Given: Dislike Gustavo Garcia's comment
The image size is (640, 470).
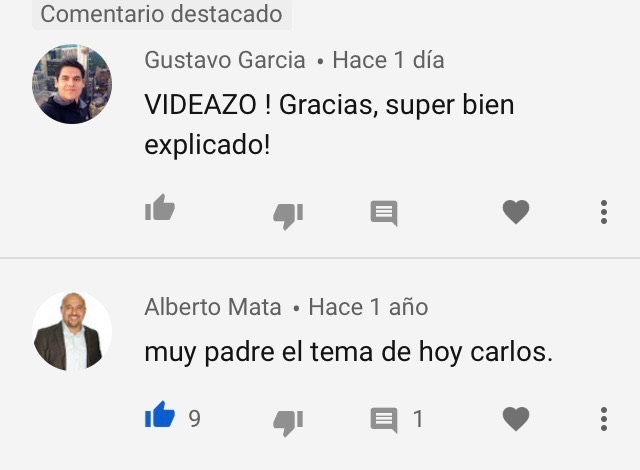Looking at the screenshot, I should coord(288,216).
